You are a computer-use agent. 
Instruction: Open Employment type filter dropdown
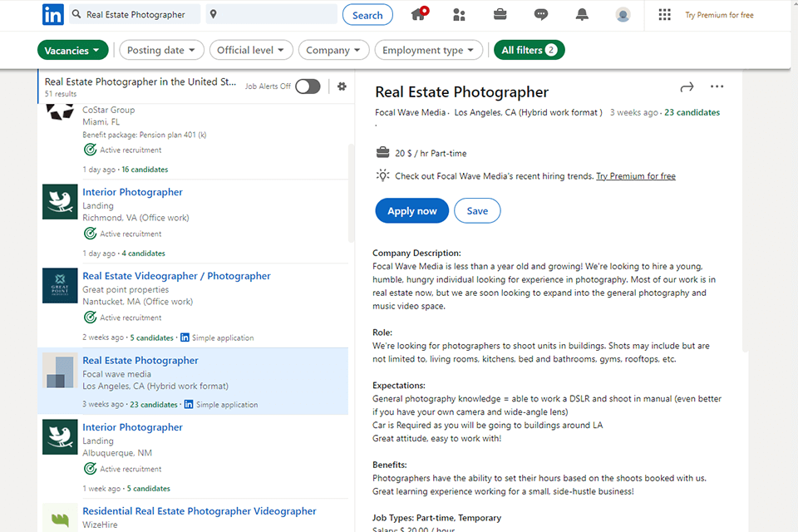[x=429, y=50]
